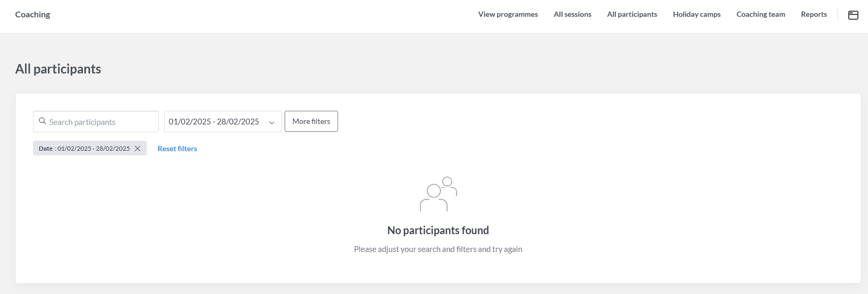Navigate to Holiday camps

pos(697,15)
